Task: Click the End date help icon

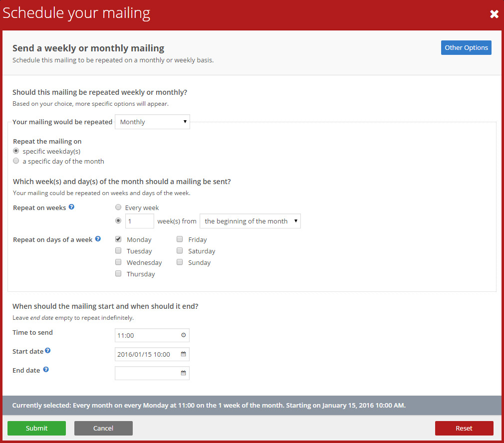Action: 46,370
